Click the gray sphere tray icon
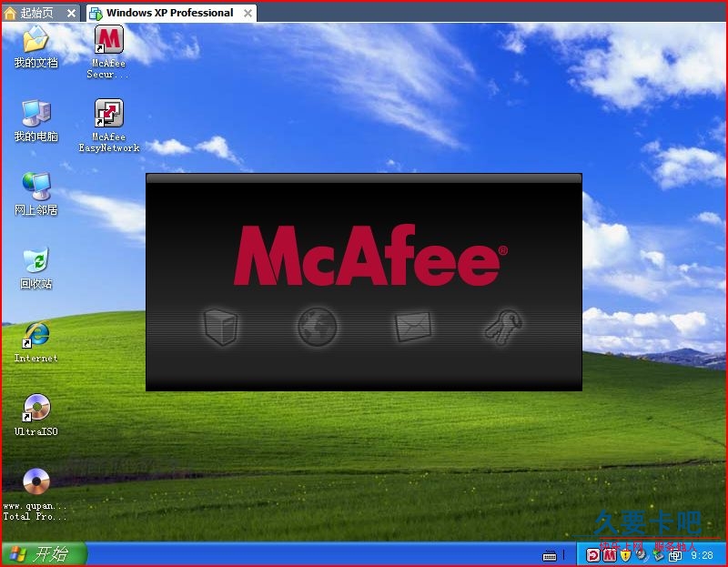Image resolution: width=728 pixels, height=567 pixels. pyautogui.click(x=642, y=554)
